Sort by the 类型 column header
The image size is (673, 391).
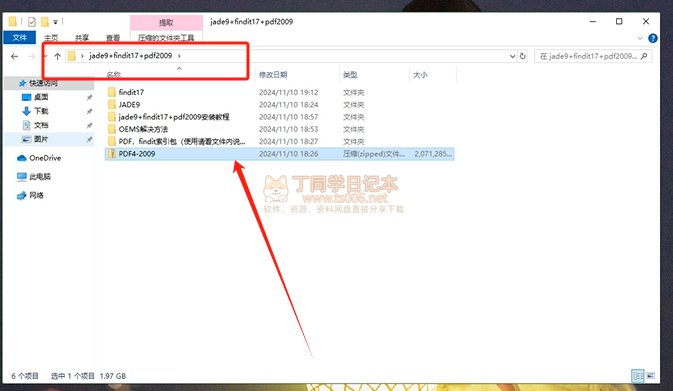pos(350,75)
